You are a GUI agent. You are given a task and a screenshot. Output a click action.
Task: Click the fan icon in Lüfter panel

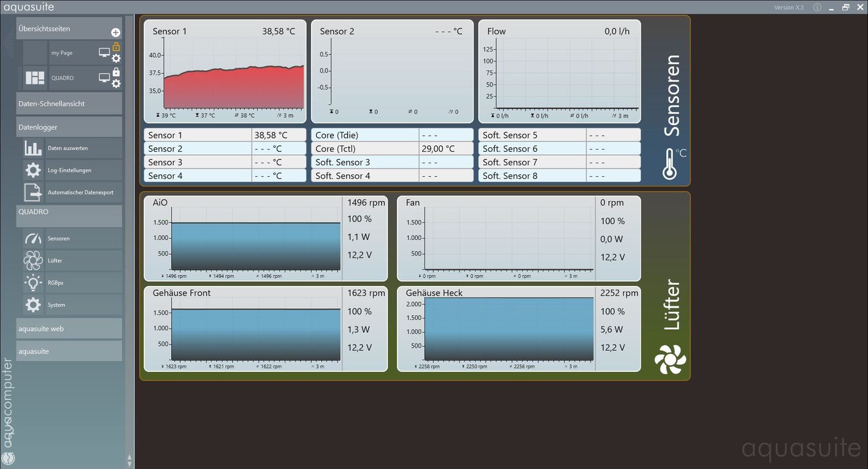[x=670, y=359]
